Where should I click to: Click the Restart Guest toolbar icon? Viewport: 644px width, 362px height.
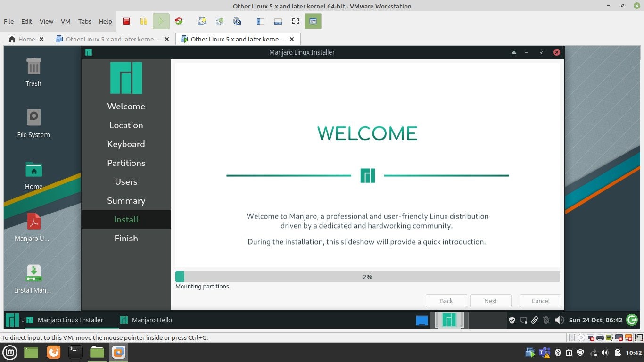pyautogui.click(x=179, y=21)
